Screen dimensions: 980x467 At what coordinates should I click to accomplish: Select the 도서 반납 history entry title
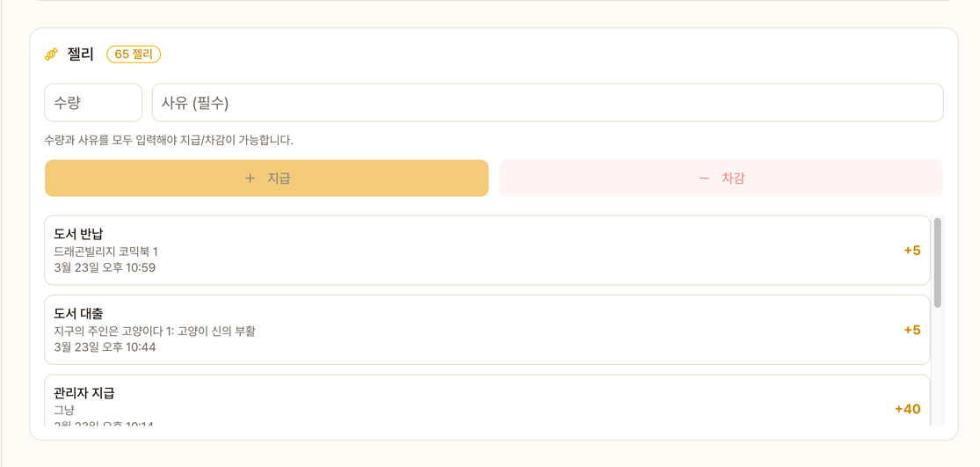pos(78,234)
